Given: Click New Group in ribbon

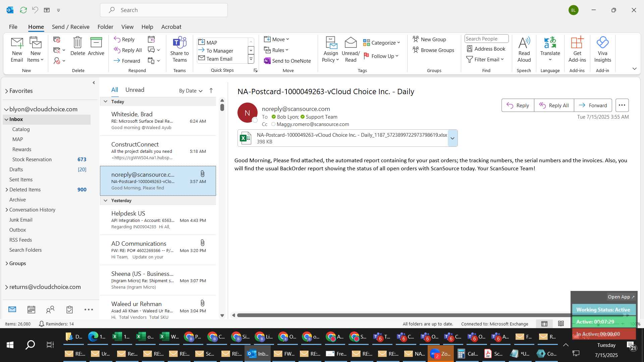Looking at the screenshot, I should [429, 39].
